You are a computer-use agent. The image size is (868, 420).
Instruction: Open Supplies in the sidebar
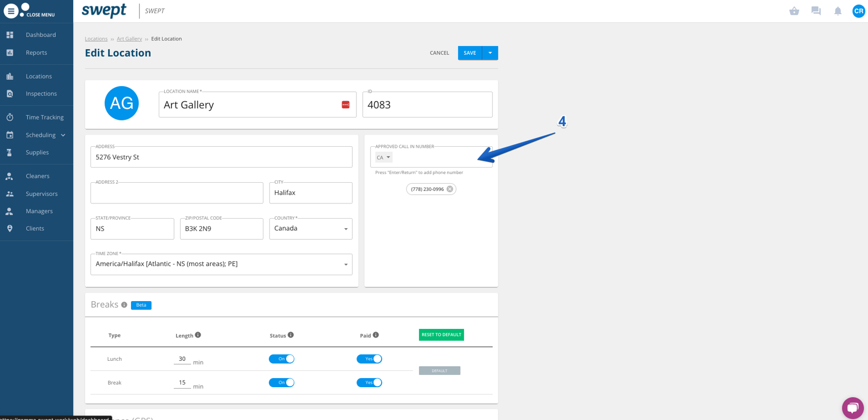pos(36,152)
